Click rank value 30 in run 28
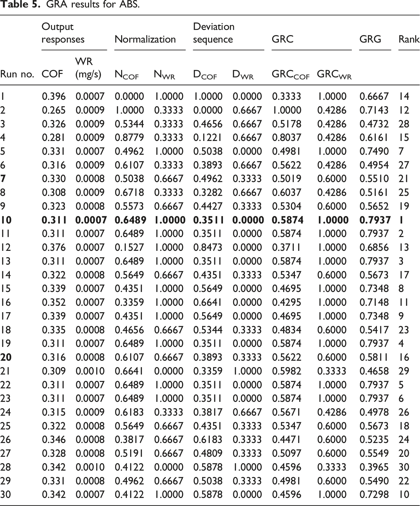This screenshot has width=420, height=506. coord(404,467)
